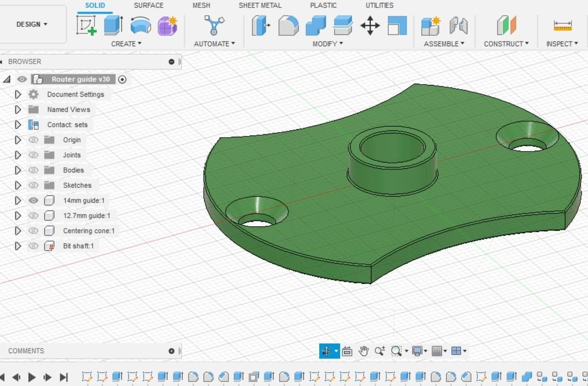
Task: Open the Create dropdown menu
Action: click(126, 43)
